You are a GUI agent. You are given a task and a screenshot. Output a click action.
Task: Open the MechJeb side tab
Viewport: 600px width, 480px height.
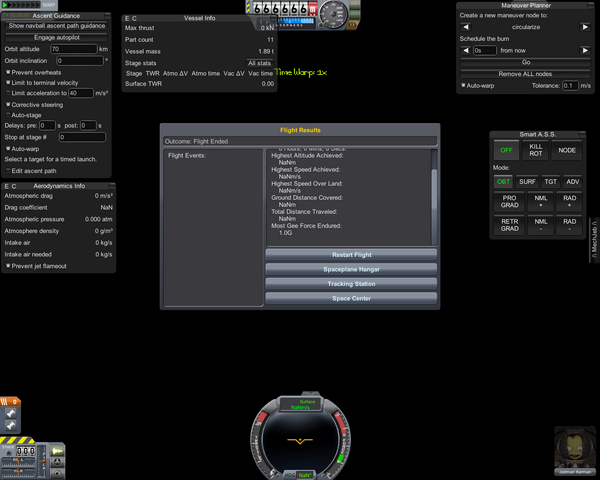point(594,241)
